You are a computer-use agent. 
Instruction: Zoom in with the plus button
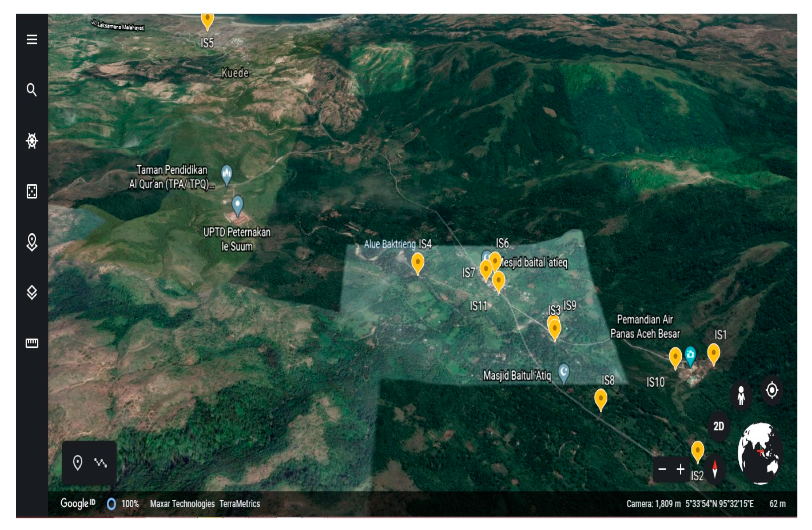(x=680, y=469)
